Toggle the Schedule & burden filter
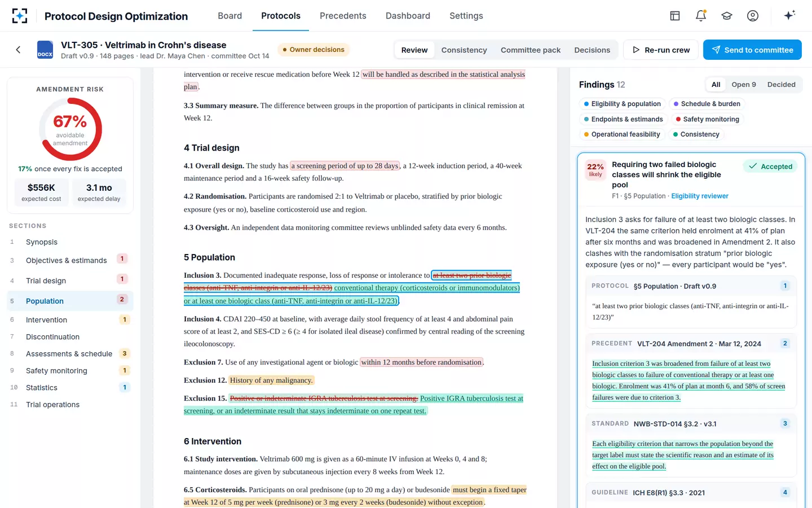The width and height of the screenshot is (812, 508). point(707,104)
